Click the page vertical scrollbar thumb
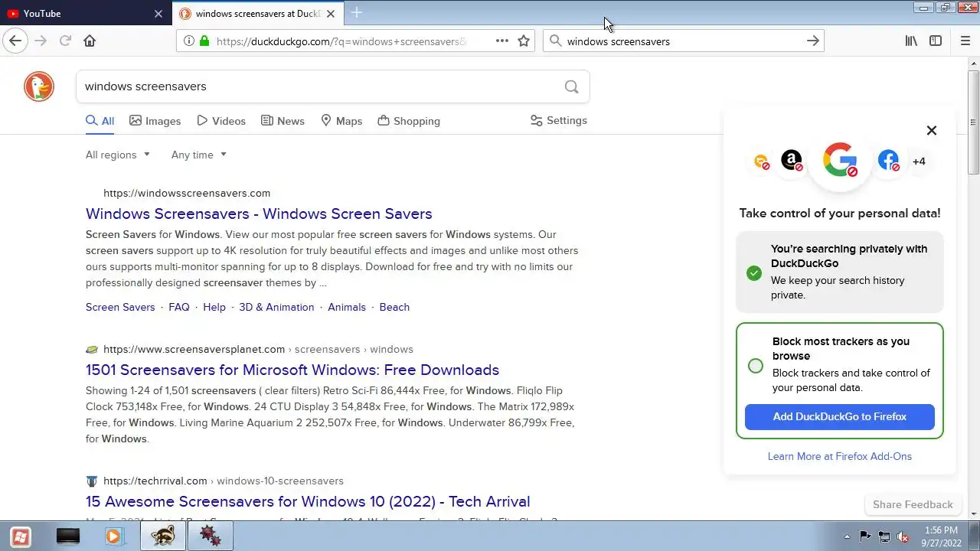 [973, 122]
